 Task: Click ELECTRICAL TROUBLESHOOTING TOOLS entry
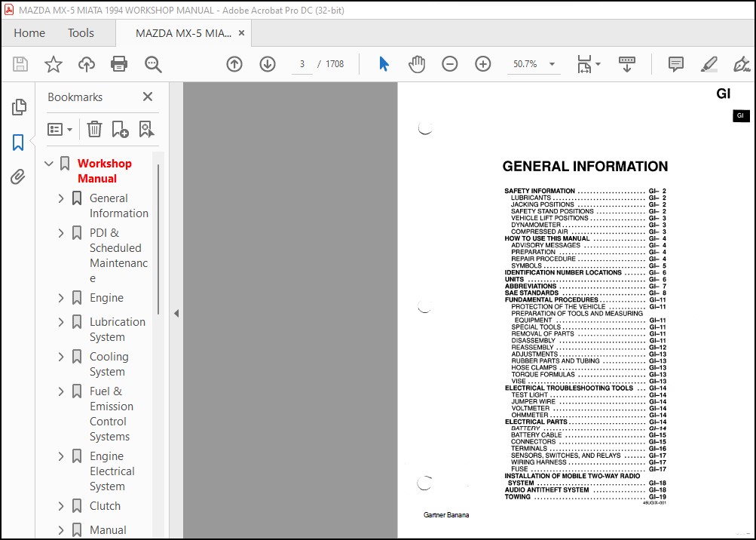pos(569,388)
